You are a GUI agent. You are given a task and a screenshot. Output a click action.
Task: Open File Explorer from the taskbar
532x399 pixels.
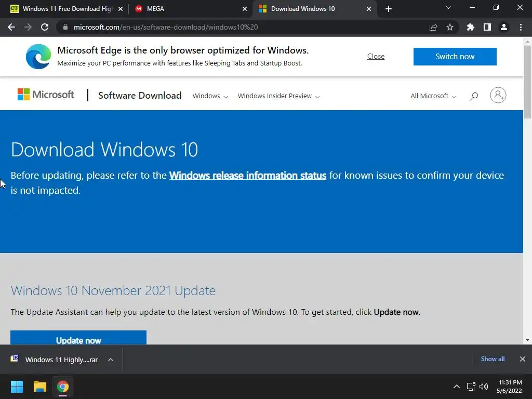point(39,387)
